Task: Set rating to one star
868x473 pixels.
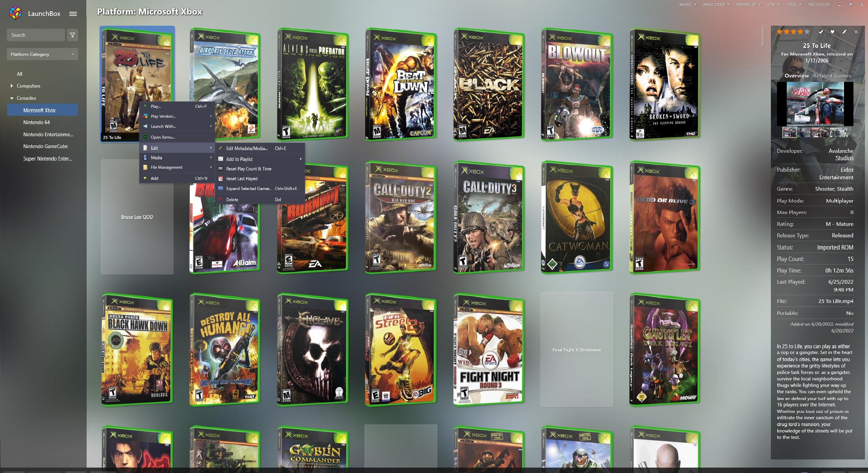Action: pyautogui.click(x=780, y=32)
